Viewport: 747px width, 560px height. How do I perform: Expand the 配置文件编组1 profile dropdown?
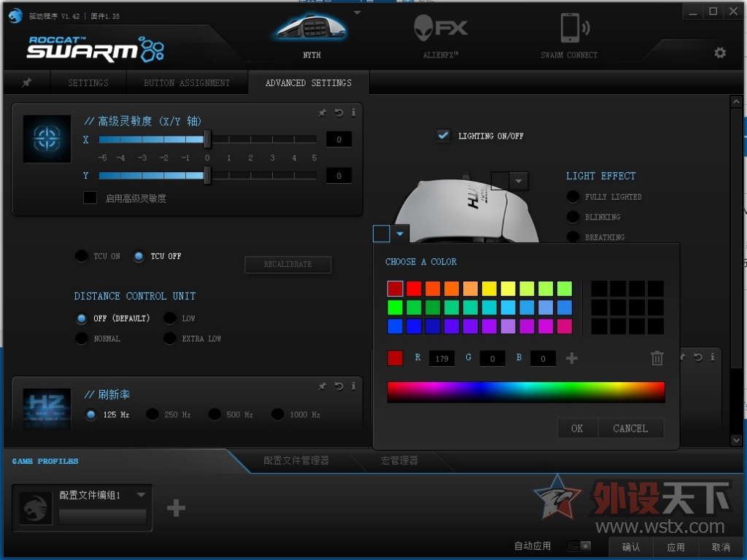[x=141, y=495]
